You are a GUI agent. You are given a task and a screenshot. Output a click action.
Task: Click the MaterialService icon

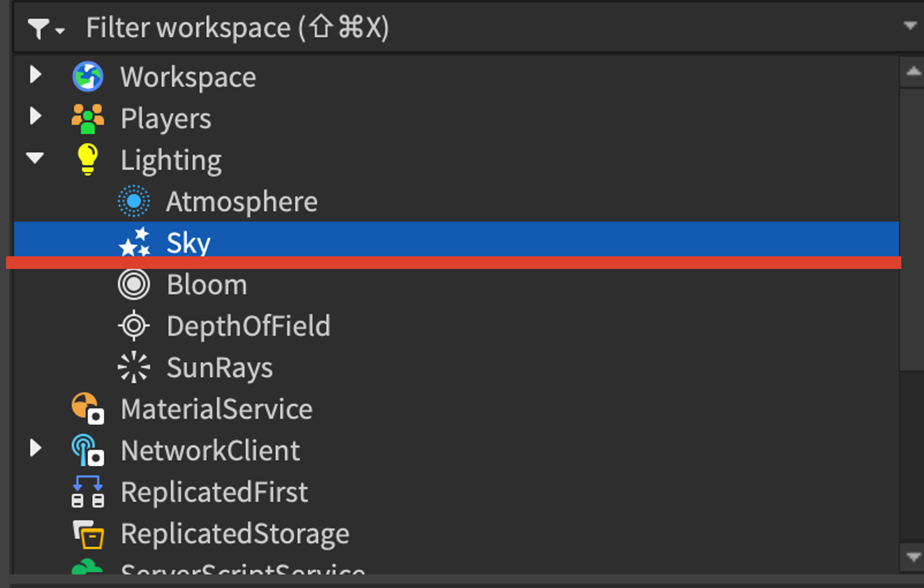[88, 409]
